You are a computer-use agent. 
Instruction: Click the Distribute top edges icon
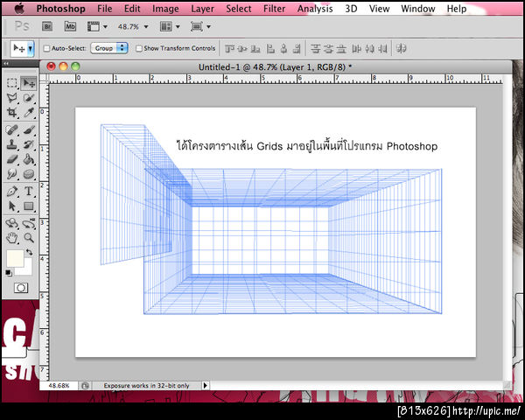pyautogui.click(x=315, y=49)
